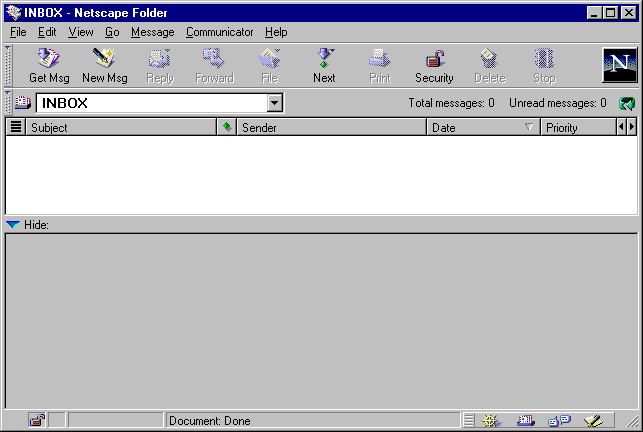Click the empty message list area
The image size is (643, 432).
(322, 175)
